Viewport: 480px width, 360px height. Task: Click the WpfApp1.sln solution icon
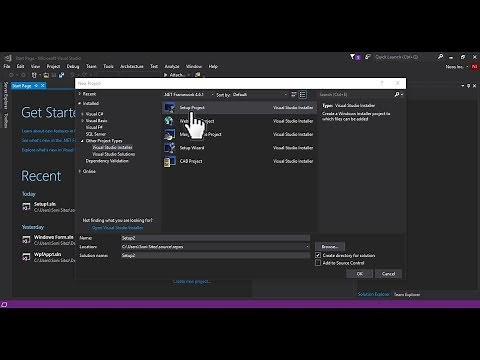point(26,257)
